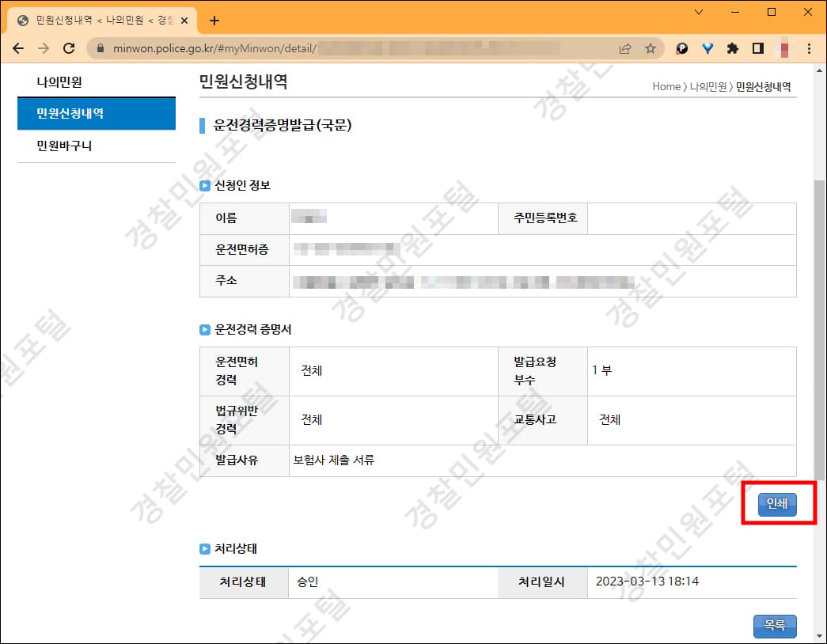The image size is (827, 644).
Task: Click the padlock icon in the address bar
Action: click(100, 48)
